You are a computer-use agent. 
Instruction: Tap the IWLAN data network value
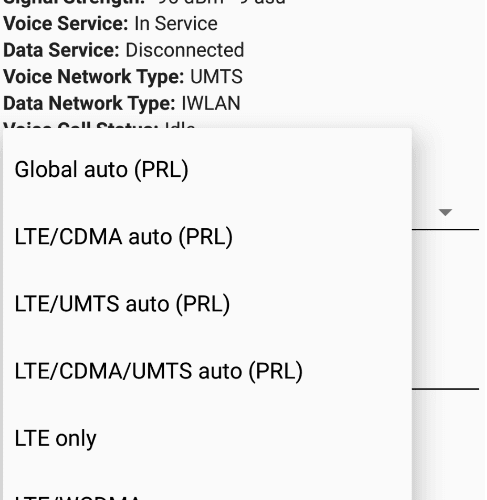click(211, 103)
